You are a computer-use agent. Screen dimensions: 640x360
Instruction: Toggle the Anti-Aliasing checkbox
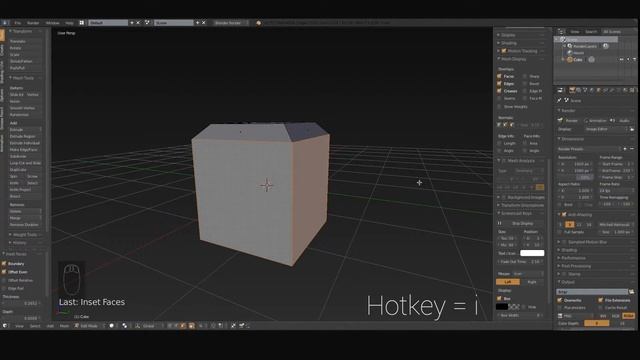564,214
